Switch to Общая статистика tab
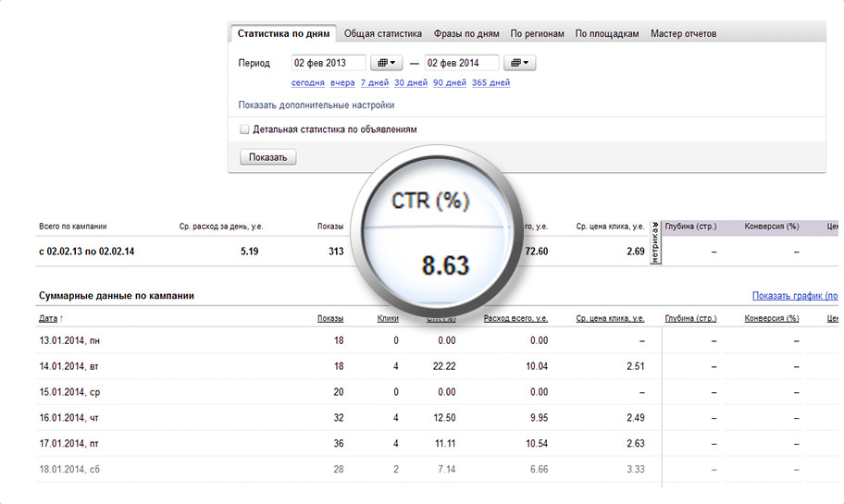This screenshot has height=504, width=844. (x=383, y=33)
